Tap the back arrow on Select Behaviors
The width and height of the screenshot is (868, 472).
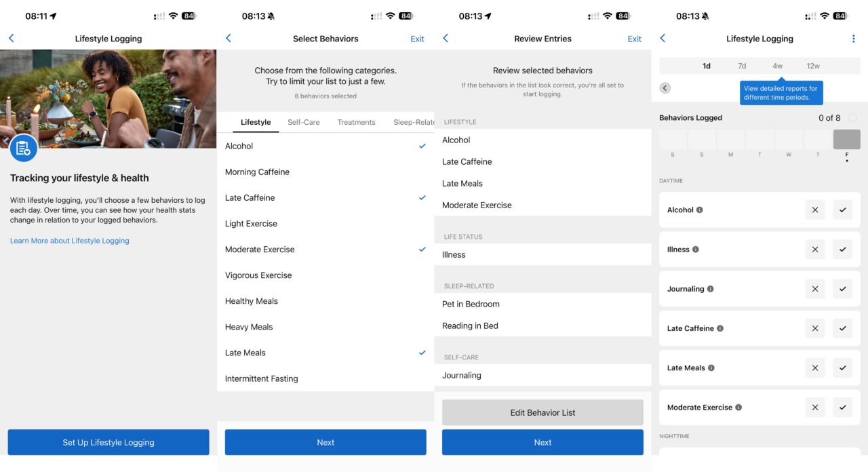(x=229, y=39)
